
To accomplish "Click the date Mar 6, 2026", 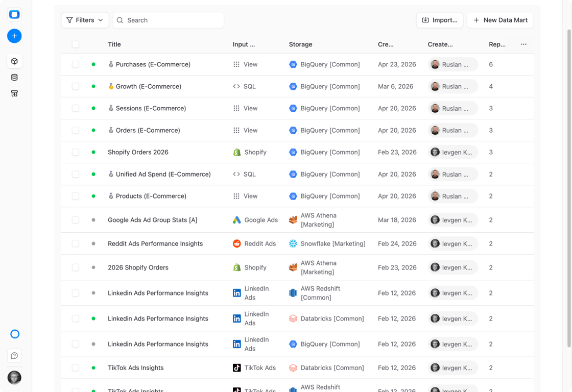I will click(x=395, y=86).
